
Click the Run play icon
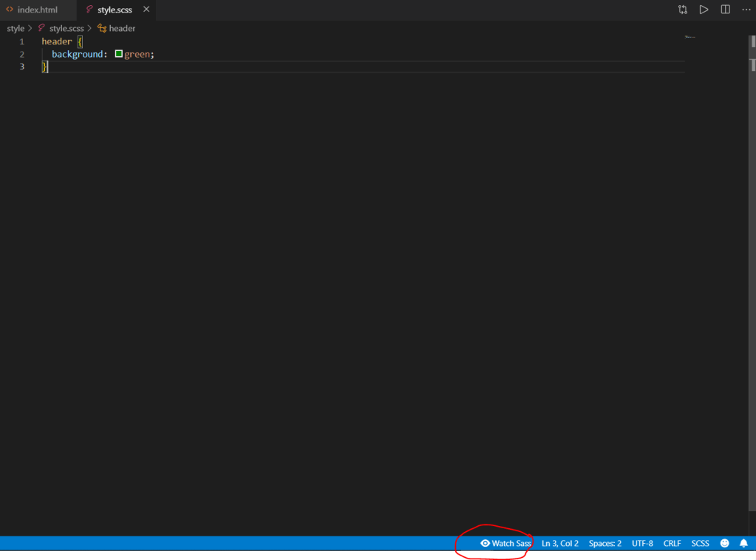[704, 10]
